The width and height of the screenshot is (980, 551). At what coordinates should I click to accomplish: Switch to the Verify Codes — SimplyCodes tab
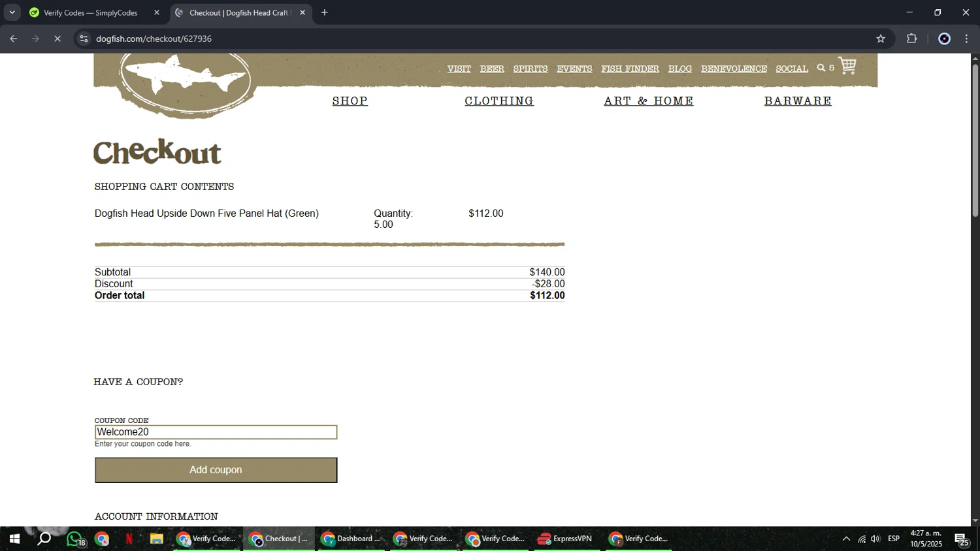coord(91,12)
